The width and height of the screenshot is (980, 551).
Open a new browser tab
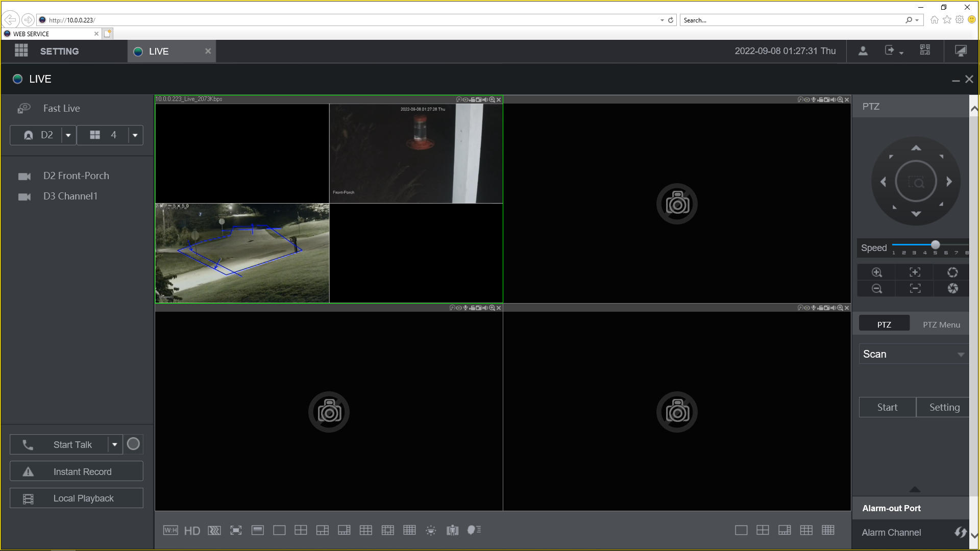(x=107, y=34)
